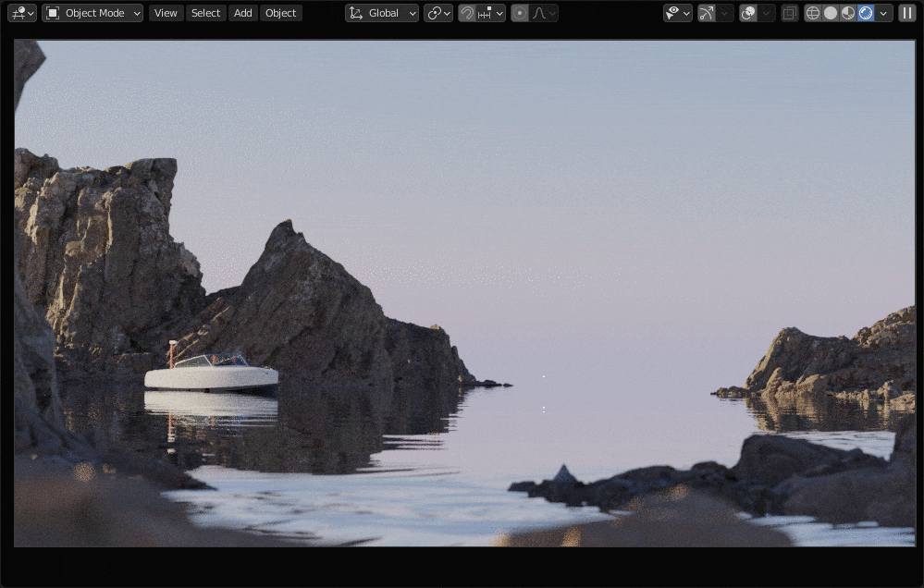
Task: Toggle X-ray mode
Action: 790,13
